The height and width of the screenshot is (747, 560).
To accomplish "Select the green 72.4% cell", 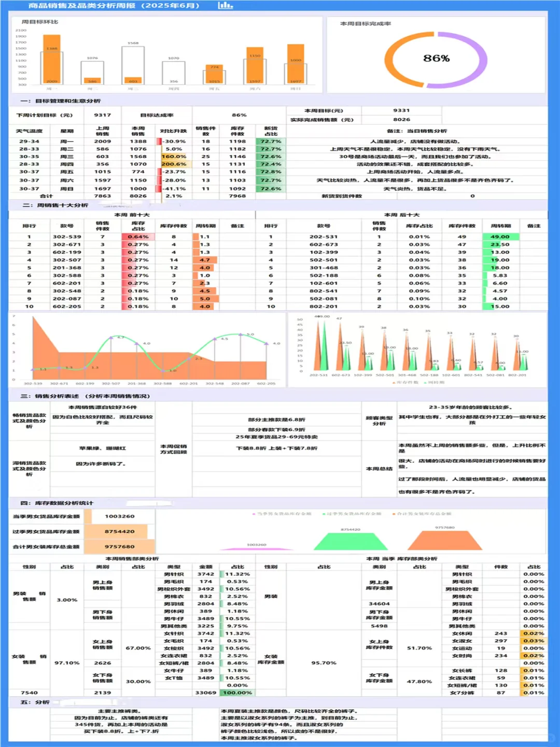I will (271, 164).
